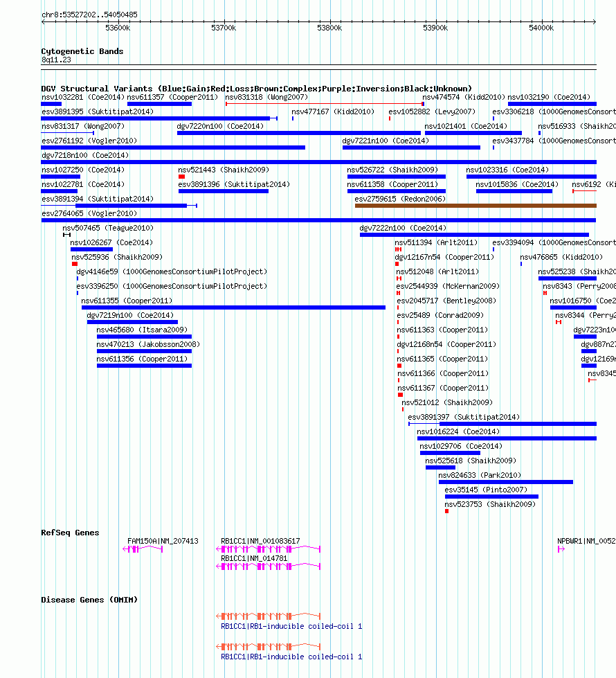The height and width of the screenshot is (678, 616).
Task: Click the esv3891395 (Suktitipat2014) label
Action: pos(98,111)
